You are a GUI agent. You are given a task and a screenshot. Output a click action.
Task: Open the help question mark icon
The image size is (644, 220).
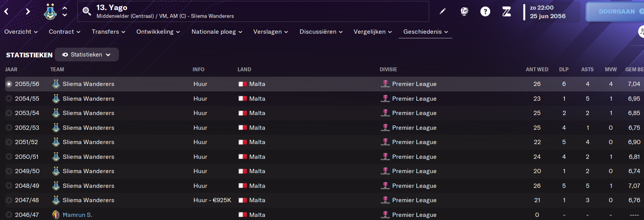(x=485, y=12)
